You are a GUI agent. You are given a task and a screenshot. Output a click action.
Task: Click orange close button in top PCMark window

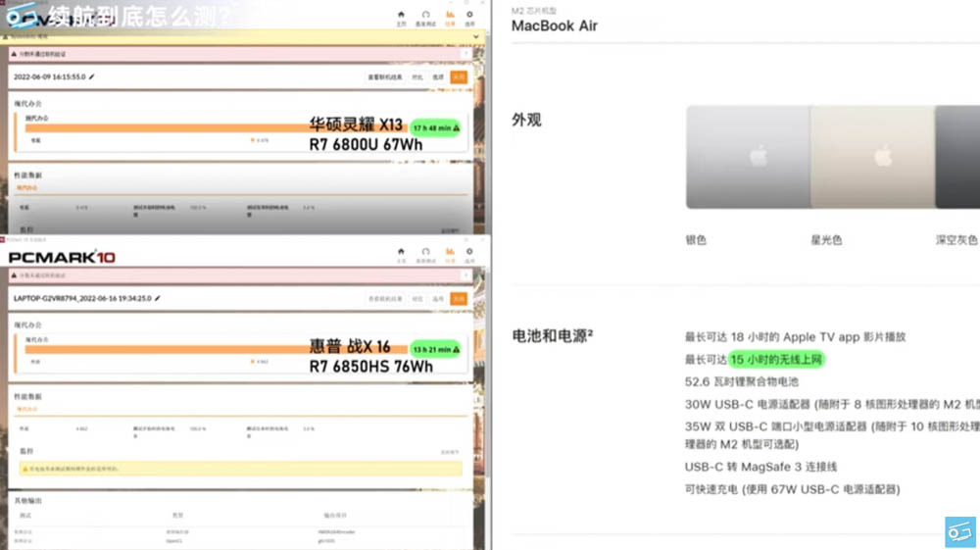coord(459,76)
